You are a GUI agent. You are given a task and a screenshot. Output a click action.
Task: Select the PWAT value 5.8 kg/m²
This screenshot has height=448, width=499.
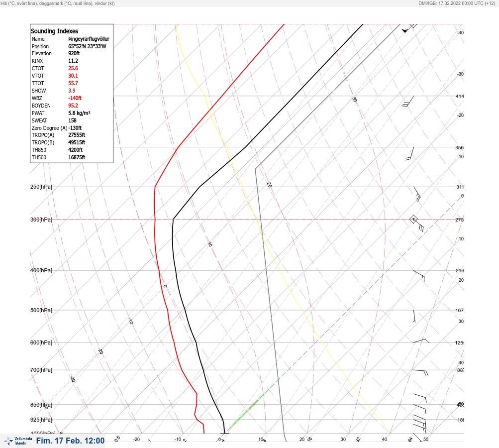79,113
